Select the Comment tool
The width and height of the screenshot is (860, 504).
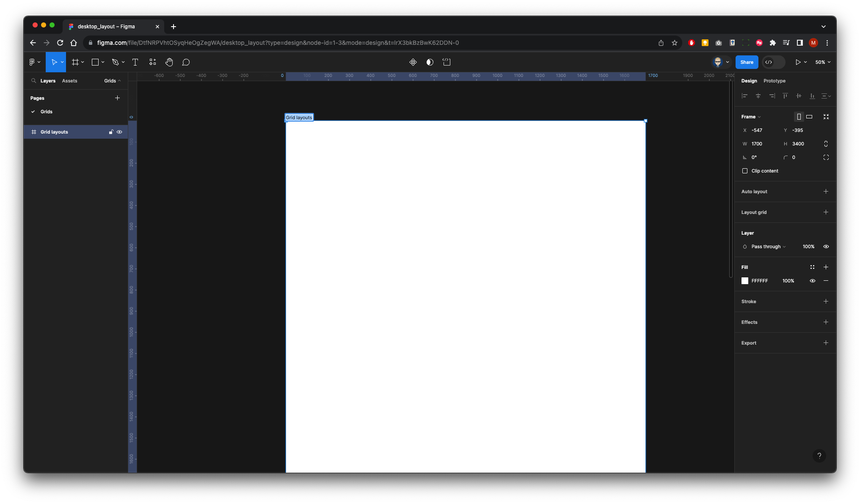pyautogui.click(x=186, y=62)
